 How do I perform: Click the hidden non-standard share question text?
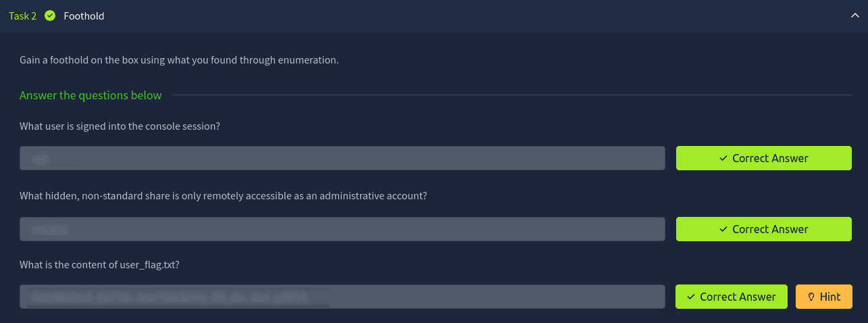[x=223, y=196]
